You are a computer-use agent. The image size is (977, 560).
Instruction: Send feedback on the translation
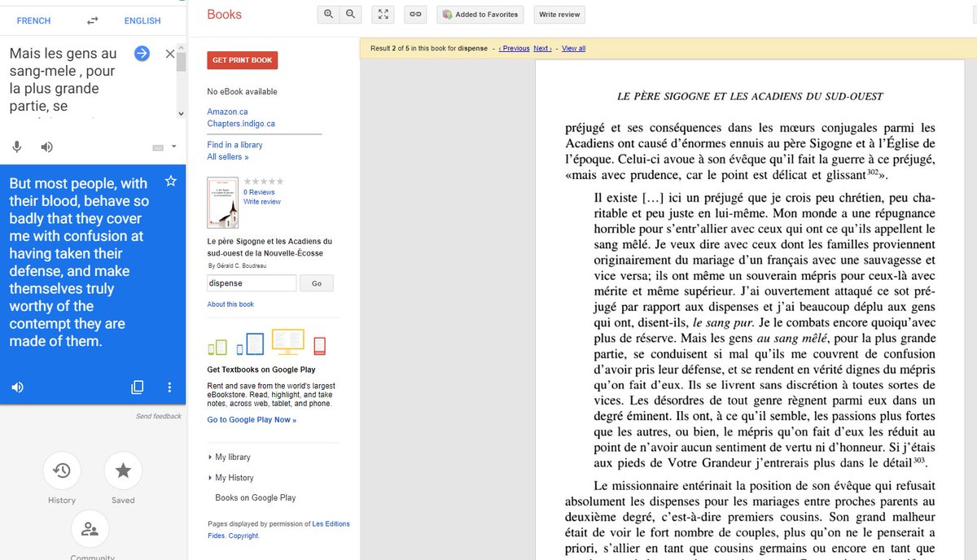click(x=159, y=416)
